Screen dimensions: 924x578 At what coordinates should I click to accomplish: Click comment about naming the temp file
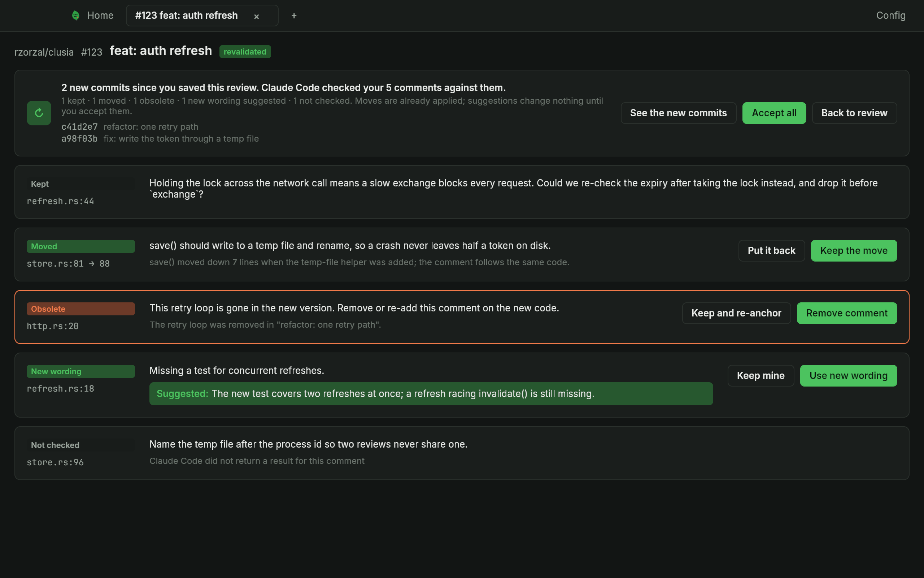[309, 444]
